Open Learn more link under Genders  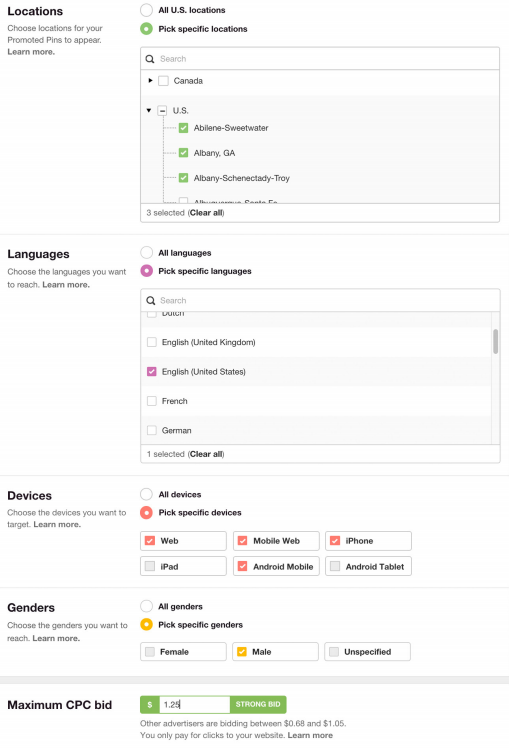(x=56, y=638)
